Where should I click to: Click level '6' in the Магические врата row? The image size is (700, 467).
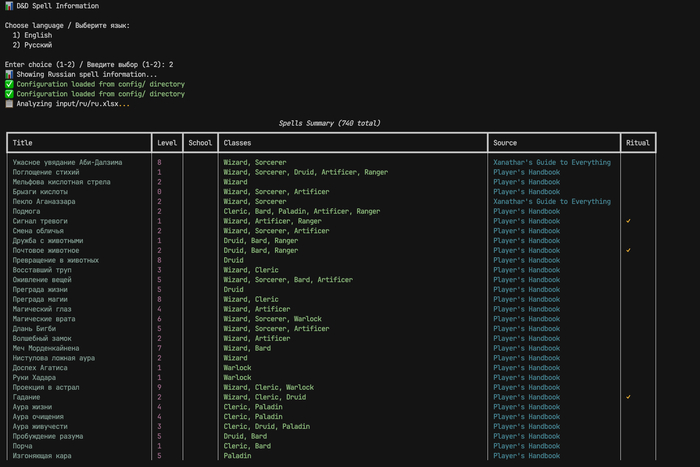159,319
